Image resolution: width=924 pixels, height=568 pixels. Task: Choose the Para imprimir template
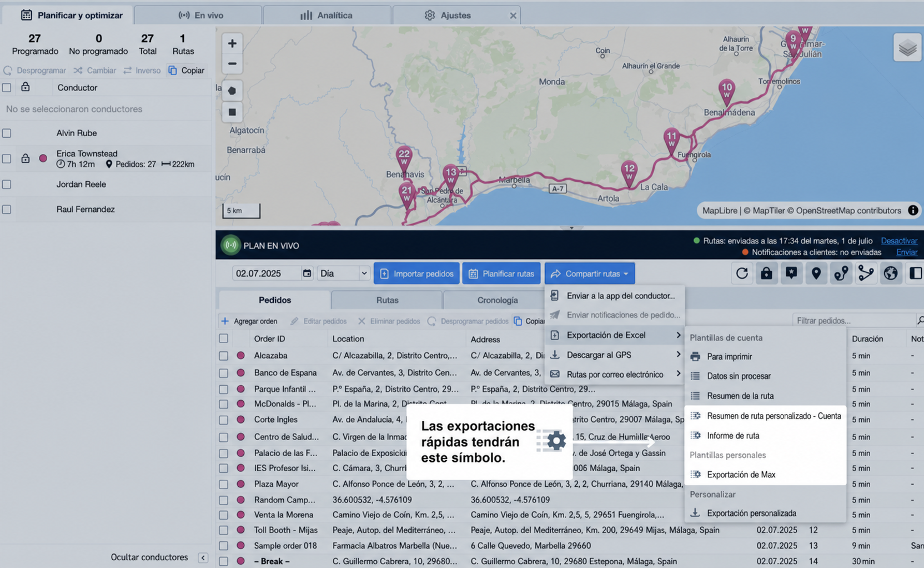point(765,356)
